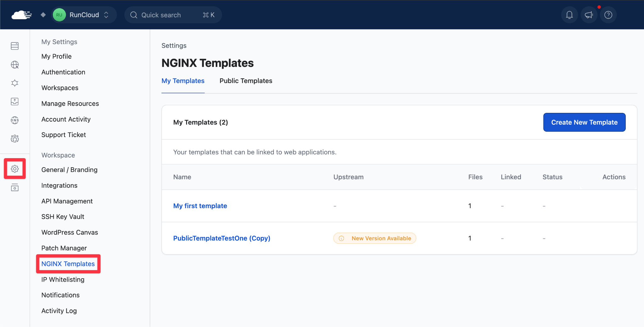
Task: Switch to the My Templates tab
Action: pyautogui.click(x=183, y=81)
